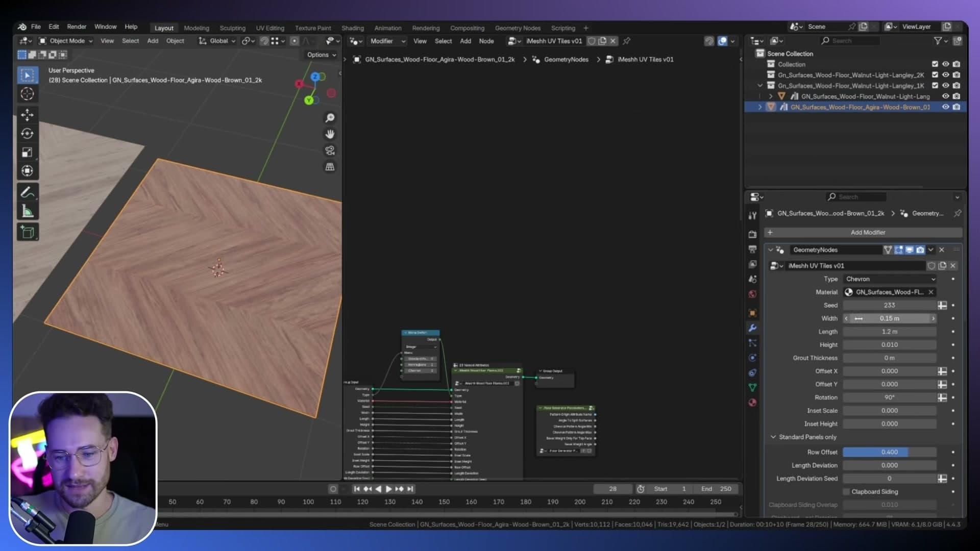Open the File menu
980x551 pixels.
click(x=36, y=27)
